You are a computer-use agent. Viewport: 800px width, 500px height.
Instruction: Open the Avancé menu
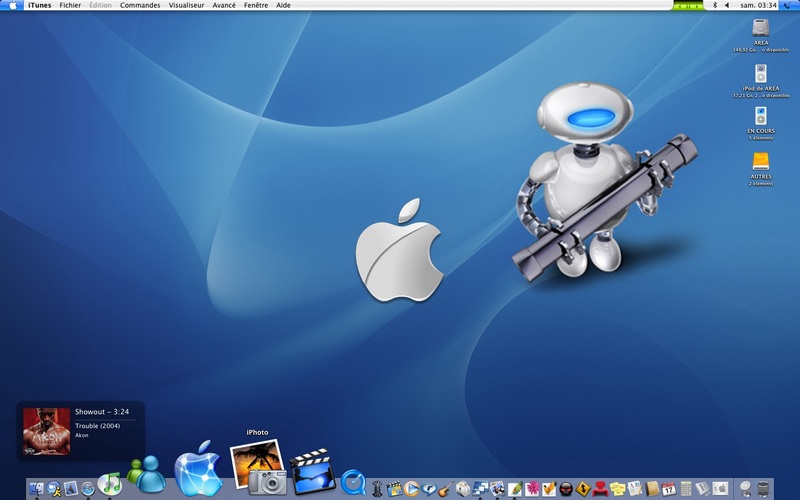coord(224,5)
